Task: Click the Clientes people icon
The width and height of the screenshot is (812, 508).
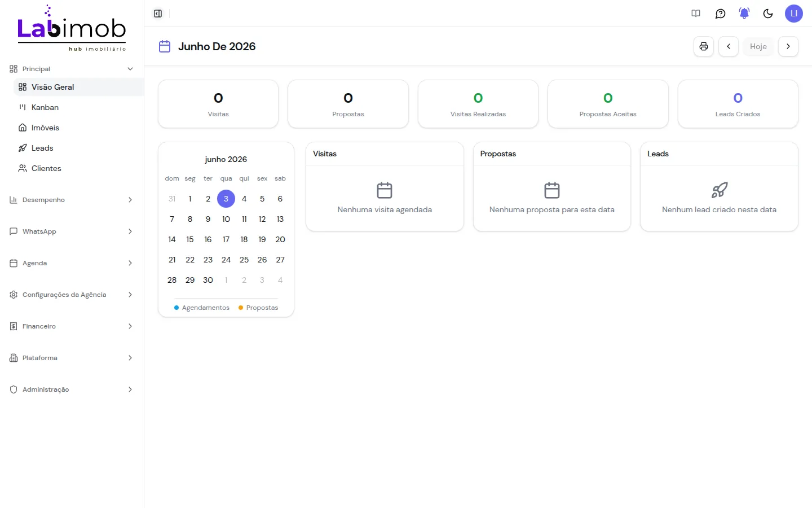Action: (x=23, y=168)
